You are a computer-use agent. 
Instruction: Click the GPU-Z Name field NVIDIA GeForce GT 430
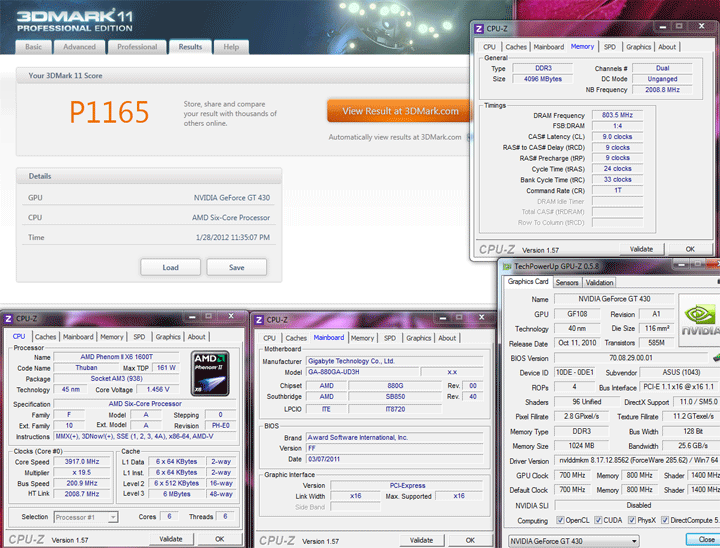point(614,299)
